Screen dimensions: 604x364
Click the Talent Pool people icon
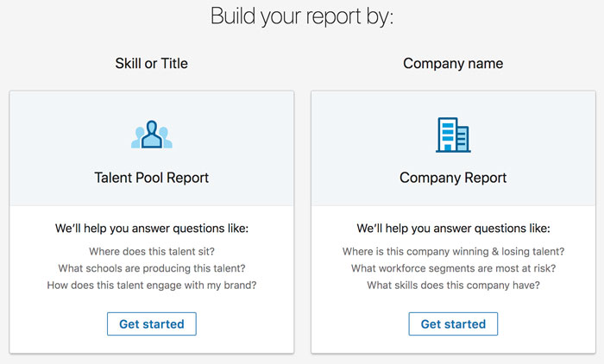tap(152, 135)
